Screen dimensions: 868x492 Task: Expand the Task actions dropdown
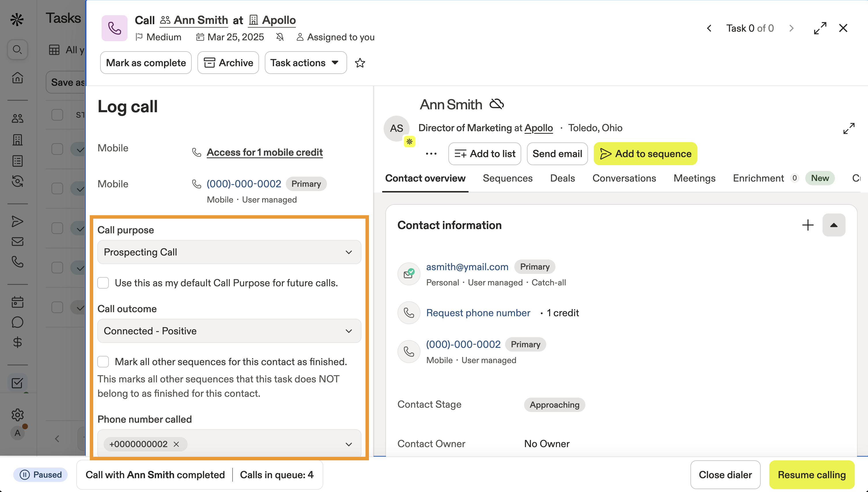click(x=305, y=63)
